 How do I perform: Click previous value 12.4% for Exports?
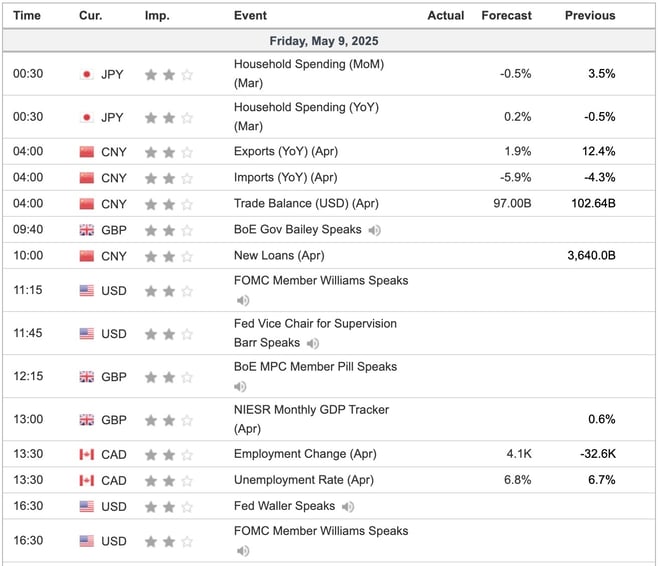598,151
